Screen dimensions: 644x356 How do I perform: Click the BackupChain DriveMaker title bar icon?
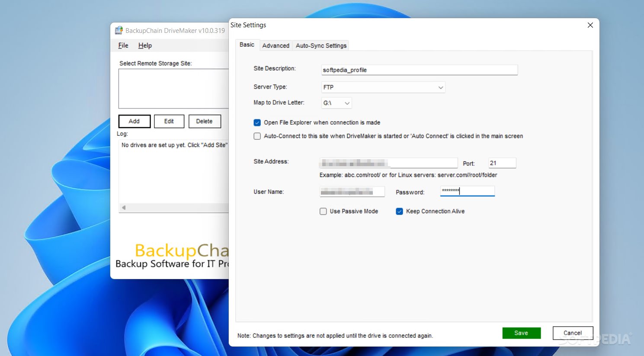coord(119,30)
